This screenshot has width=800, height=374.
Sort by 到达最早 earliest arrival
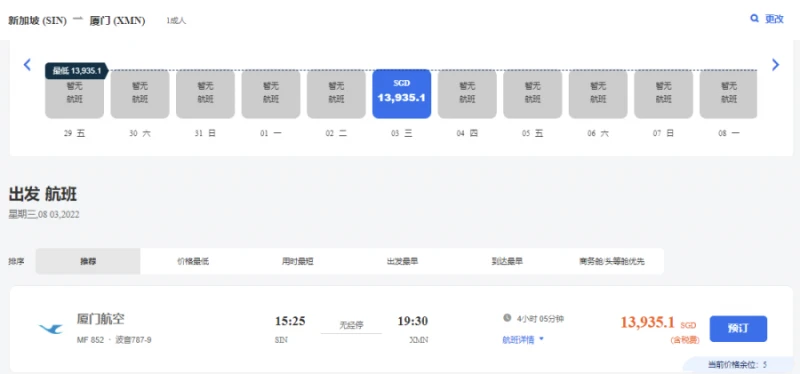point(507,261)
